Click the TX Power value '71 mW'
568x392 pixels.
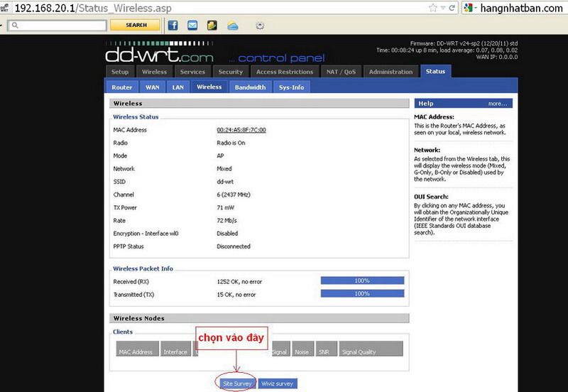[x=225, y=207]
